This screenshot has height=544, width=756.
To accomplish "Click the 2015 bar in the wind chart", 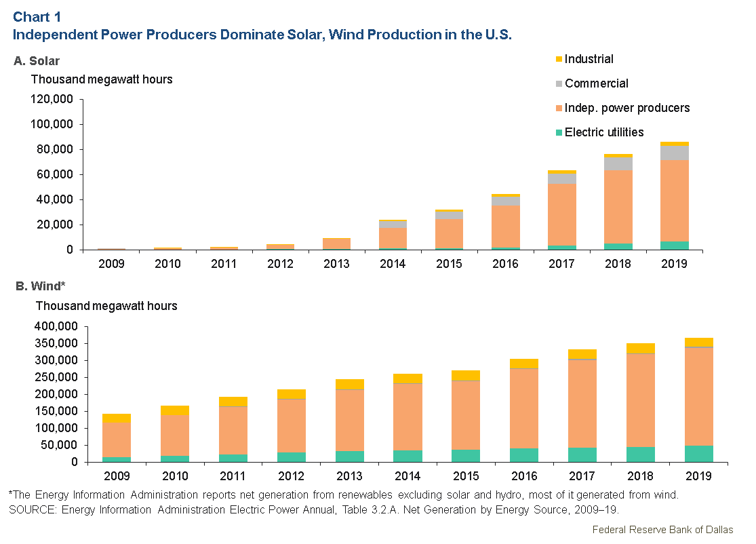I will click(466, 416).
